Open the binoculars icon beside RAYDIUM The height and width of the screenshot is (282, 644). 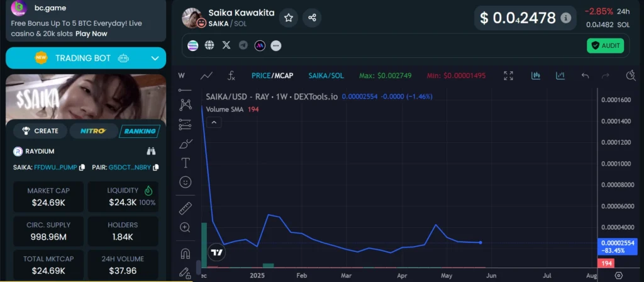coord(151,151)
